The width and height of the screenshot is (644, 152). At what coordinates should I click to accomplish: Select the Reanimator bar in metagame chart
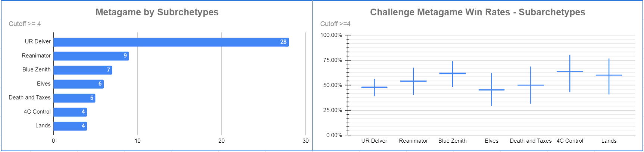pos(91,56)
